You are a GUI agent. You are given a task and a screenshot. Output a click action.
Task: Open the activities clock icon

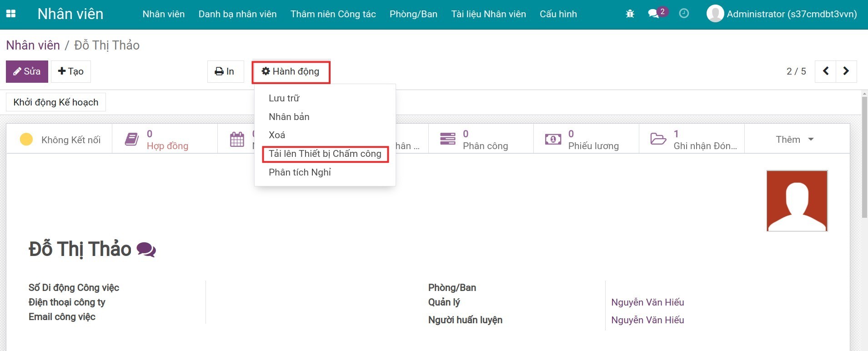point(684,14)
